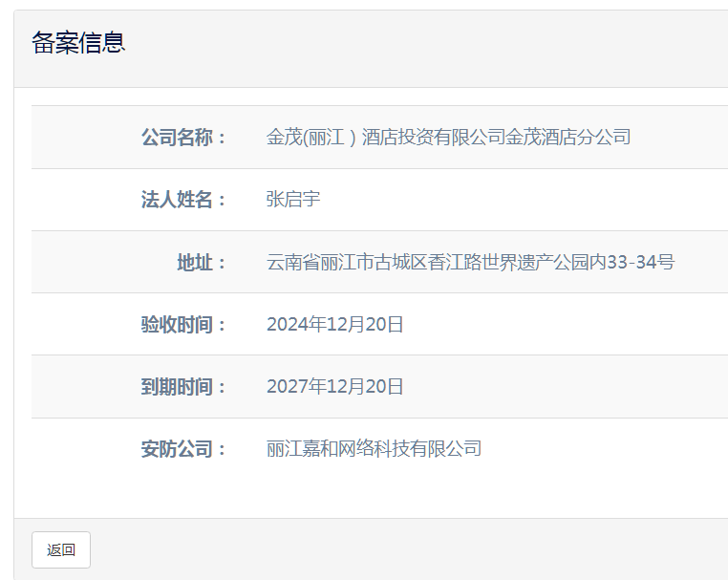Click the expiry date 2027年12月20日
728x580 pixels.
[335, 387]
